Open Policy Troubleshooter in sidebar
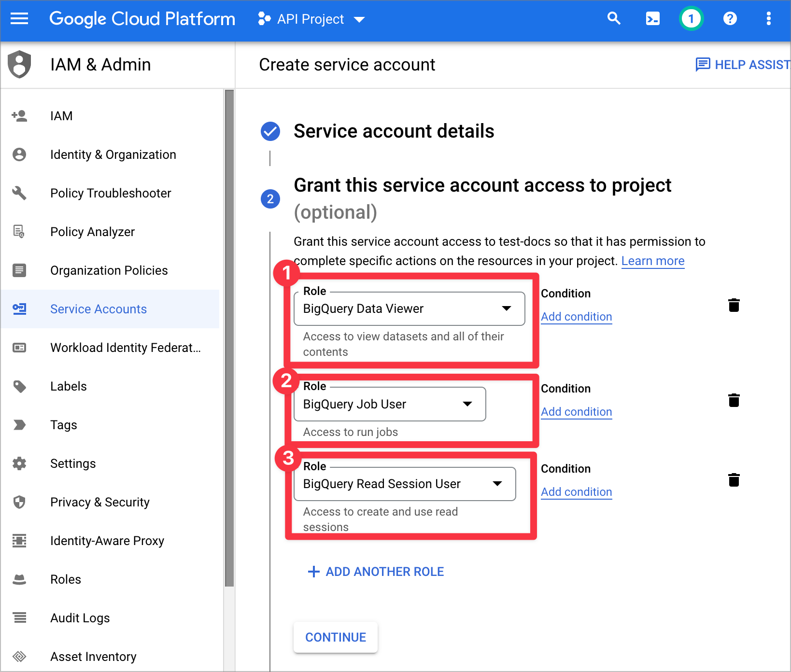Image resolution: width=791 pixels, height=672 pixels. click(x=110, y=193)
